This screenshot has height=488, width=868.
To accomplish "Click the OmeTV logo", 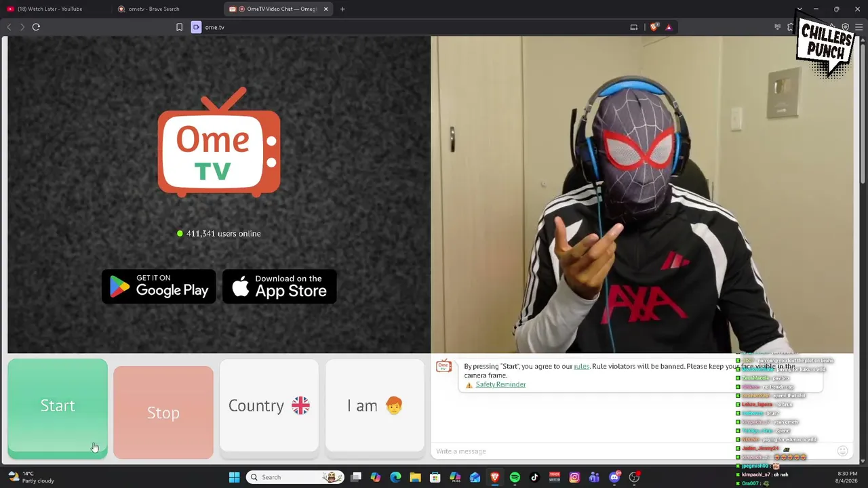I will pyautogui.click(x=219, y=143).
